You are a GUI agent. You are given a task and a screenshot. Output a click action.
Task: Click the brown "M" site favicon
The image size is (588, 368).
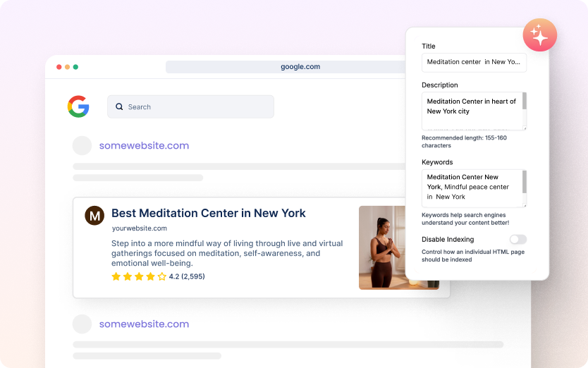94,216
